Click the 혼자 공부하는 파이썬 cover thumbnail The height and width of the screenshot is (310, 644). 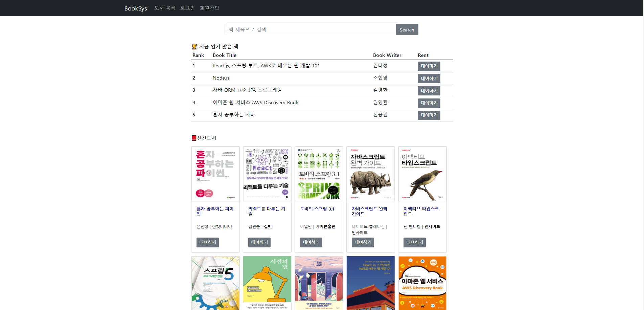pyautogui.click(x=215, y=174)
